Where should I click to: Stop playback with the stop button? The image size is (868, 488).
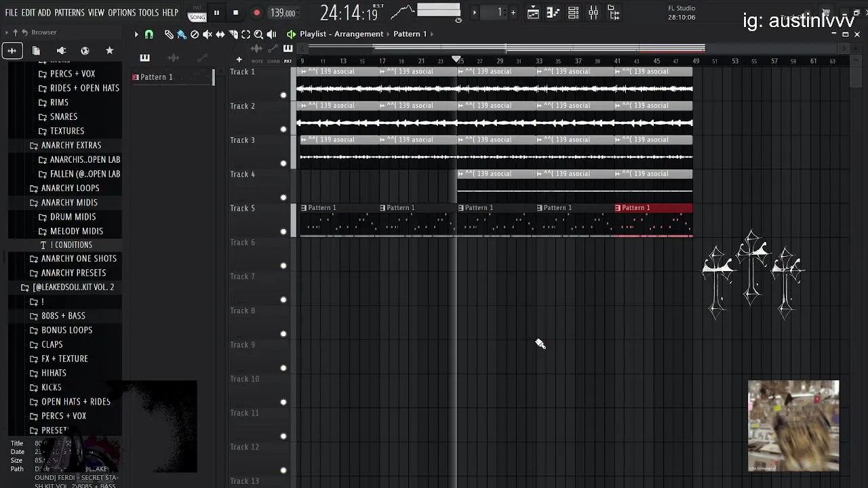235,12
